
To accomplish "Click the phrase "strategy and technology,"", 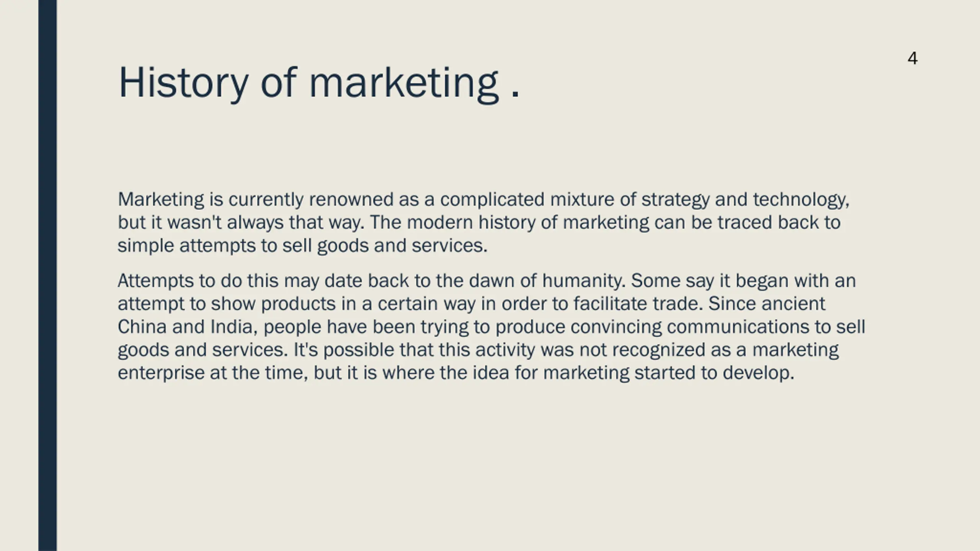I will pos(745,200).
